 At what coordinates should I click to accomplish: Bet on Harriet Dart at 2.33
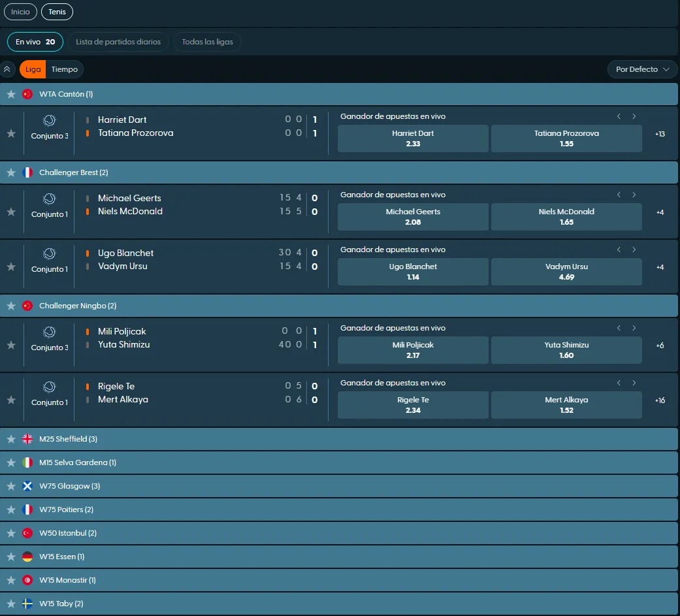point(413,138)
